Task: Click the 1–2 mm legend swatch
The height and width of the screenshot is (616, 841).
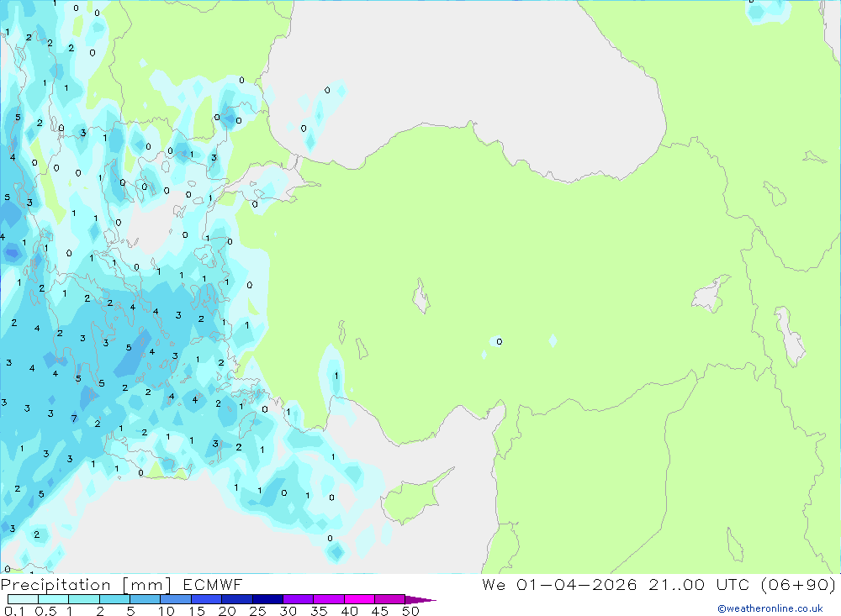Action: pyautogui.click(x=83, y=599)
